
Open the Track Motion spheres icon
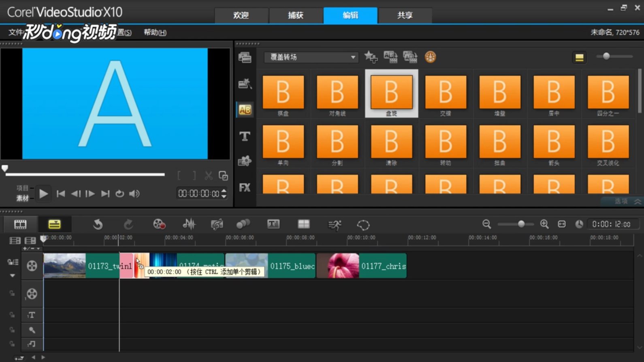click(243, 224)
